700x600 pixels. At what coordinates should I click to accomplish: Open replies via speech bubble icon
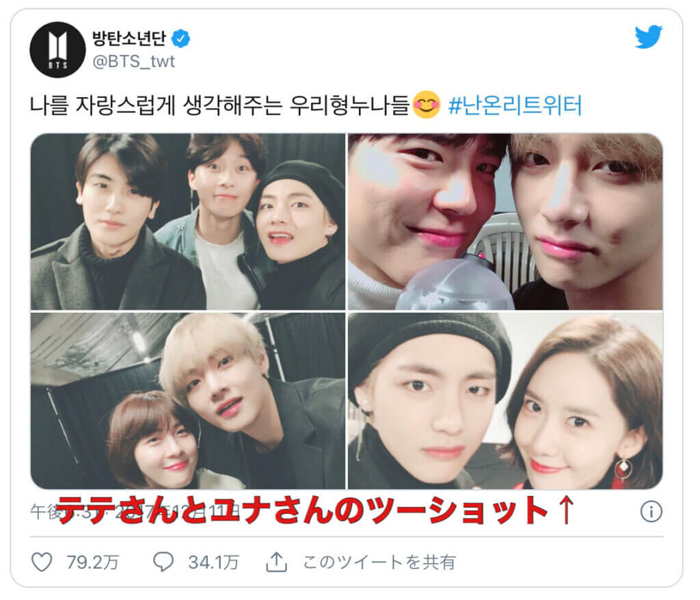[163, 562]
